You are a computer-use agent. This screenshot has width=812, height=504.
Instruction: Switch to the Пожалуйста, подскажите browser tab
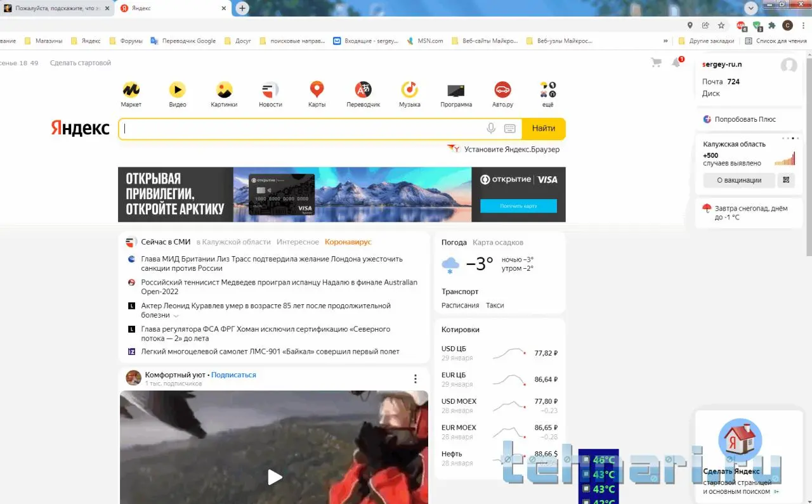point(56,8)
